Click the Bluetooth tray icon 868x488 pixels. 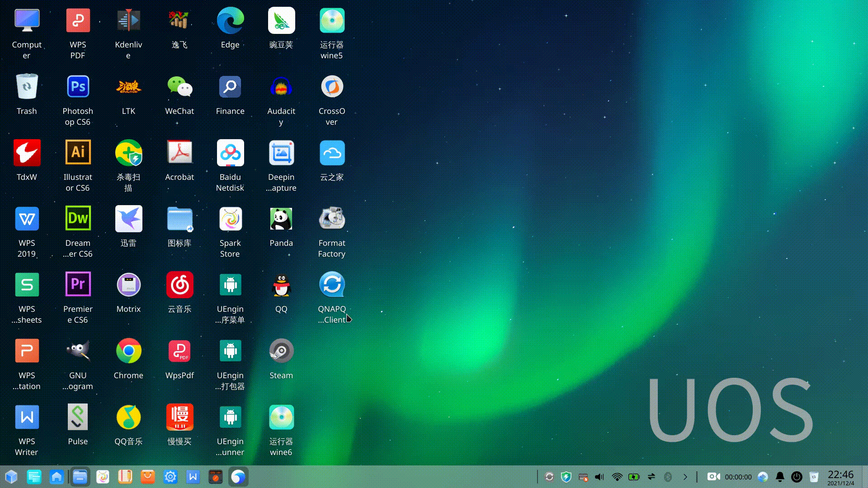coord(668,477)
